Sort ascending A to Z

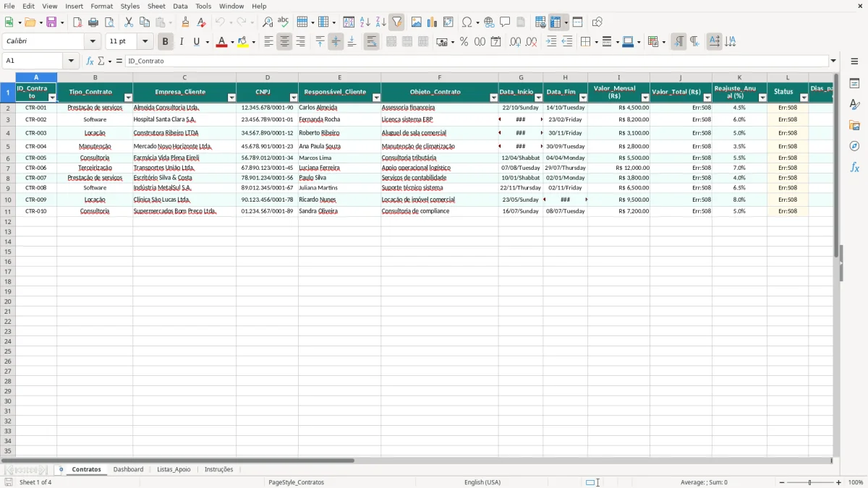[x=365, y=22]
